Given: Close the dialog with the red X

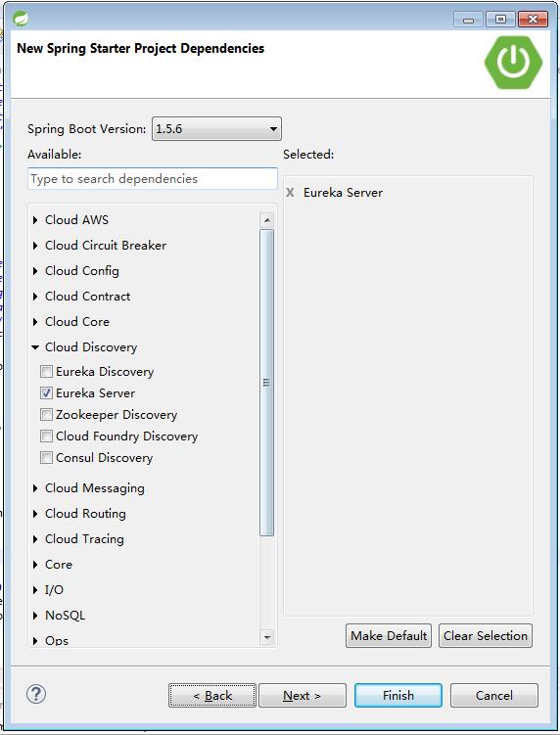Looking at the screenshot, I should (533, 20).
